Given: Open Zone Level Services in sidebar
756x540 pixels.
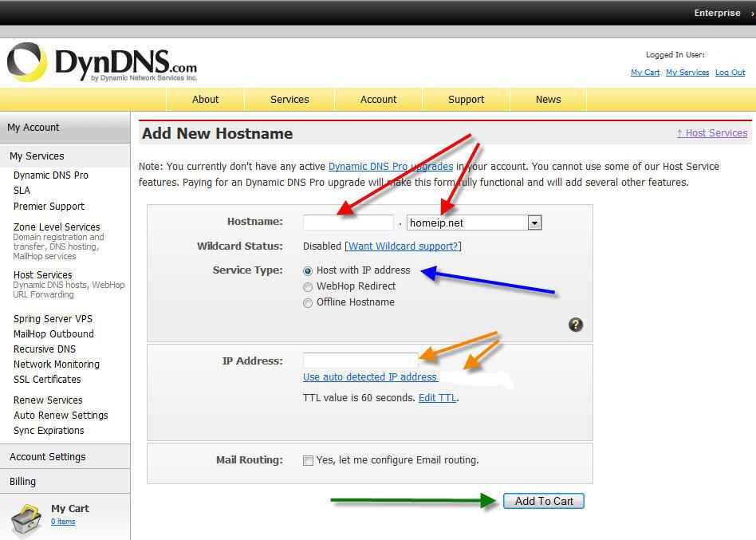Looking at the screenshot, I should coord(57,227).
